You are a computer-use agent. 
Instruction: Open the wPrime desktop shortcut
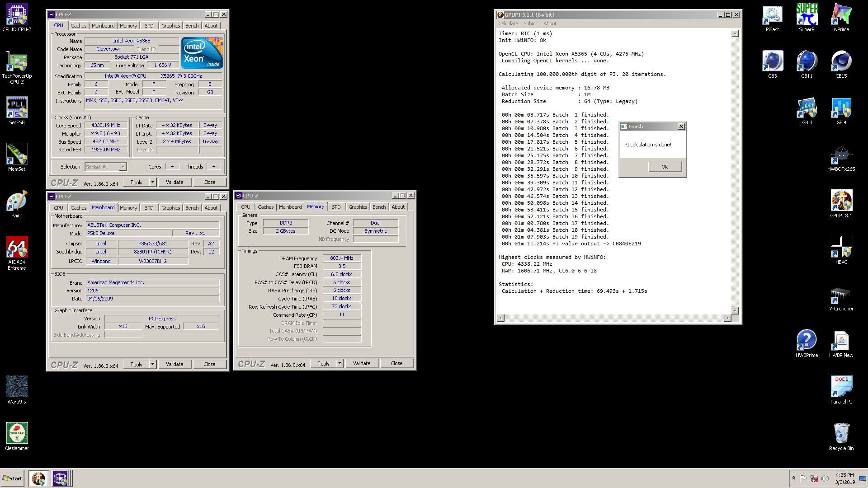click(841, 18)
